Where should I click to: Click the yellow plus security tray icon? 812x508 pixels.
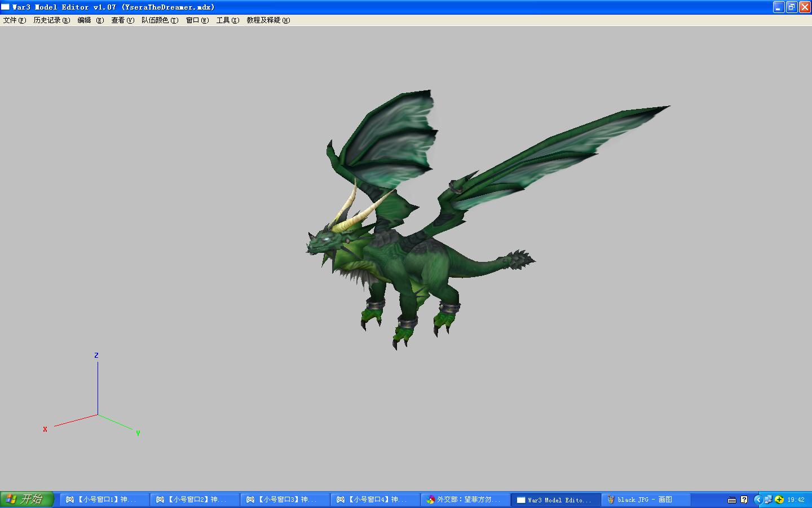[779, 500]
